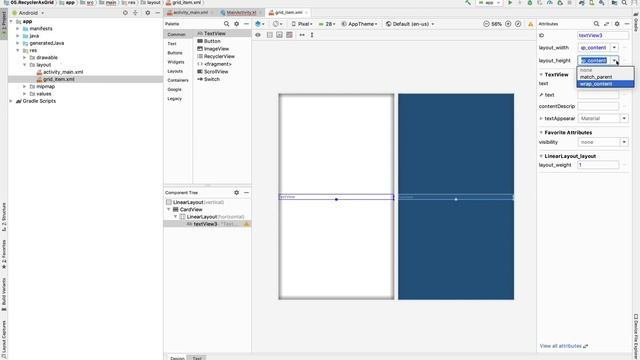Open AppTheme selector dropdown
This screenshot has height=360, width=640.
(360, 24)
